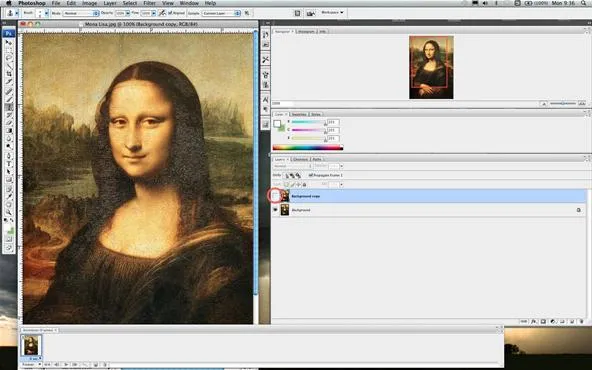
Task: Open the Layer menu
Action: 110,3
